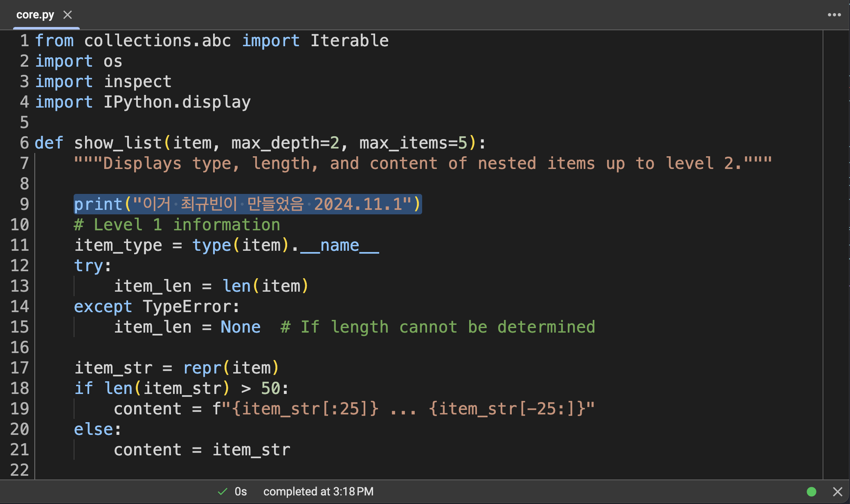Open the three-dot more options menu
This screenshot has height=504, width=850.
pos(834,15)
